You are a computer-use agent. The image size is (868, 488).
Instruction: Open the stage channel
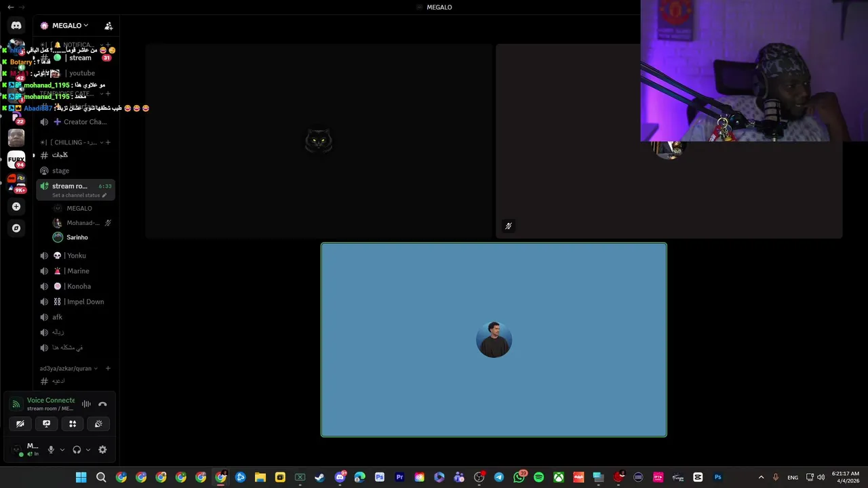(75, 171)
